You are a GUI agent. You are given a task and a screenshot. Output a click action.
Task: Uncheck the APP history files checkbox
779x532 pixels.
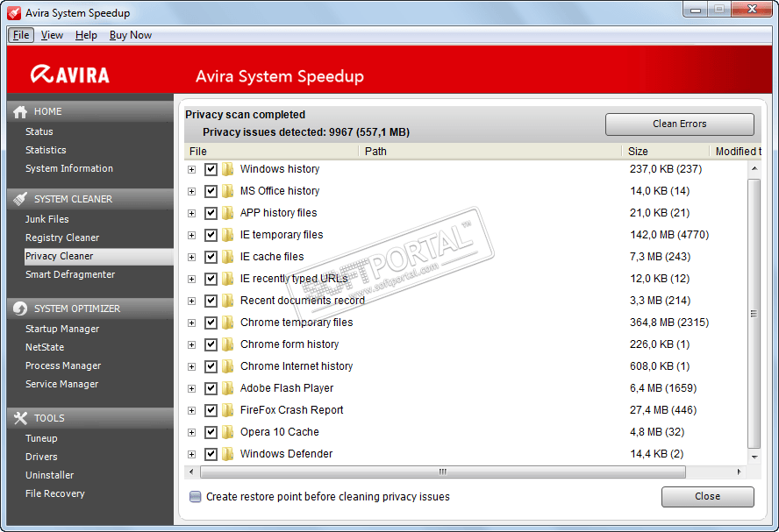pyautogui.click(x=211, y=213)
